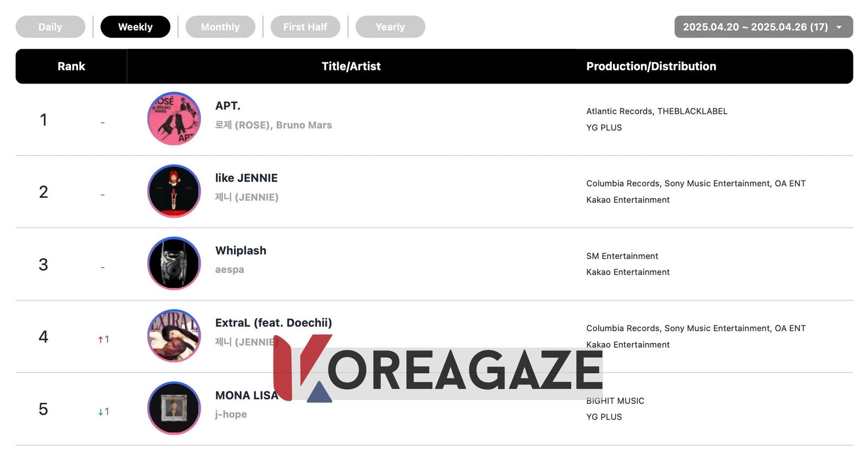Open the APT. album cover thumbnail
This screenshot has height=451, width=868.
(x=174, y=119)
